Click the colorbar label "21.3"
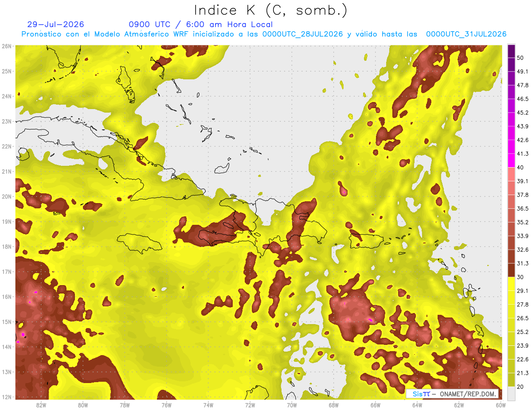This screenshot has width=532, height=411. click(523, 373)
